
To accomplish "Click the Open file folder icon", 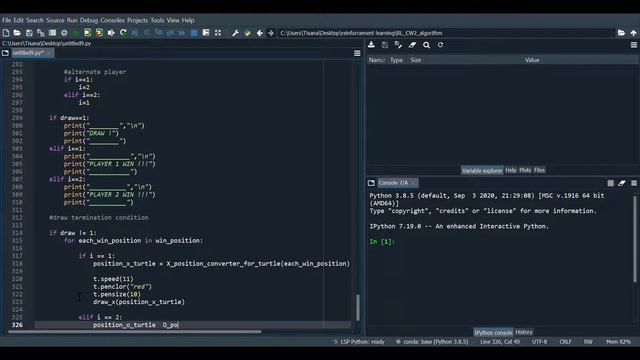I will click(17, 33).
